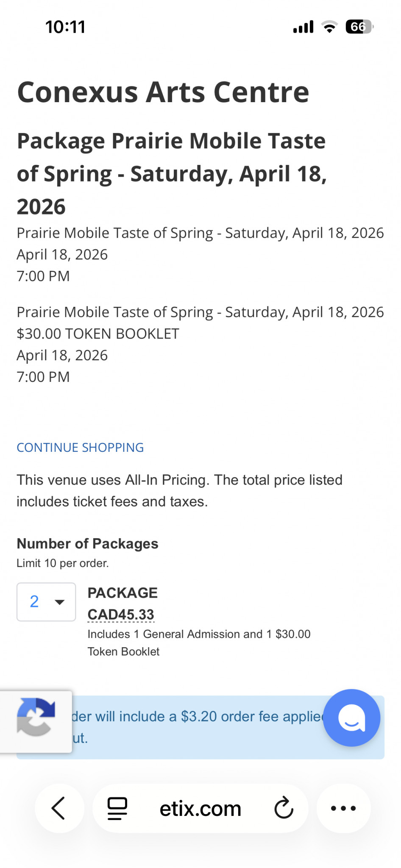
Task: Tap the 10:11 clock in status bar
Action: click(65, 27)
